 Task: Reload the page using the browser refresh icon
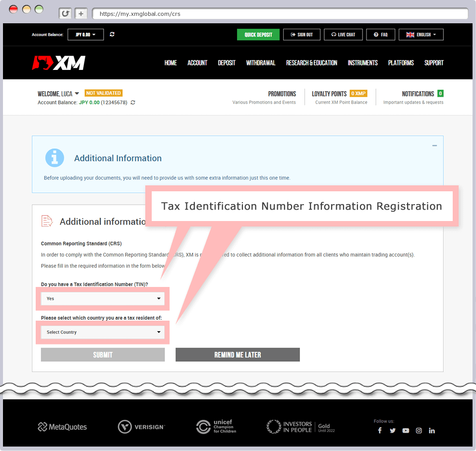pos(65,13)
